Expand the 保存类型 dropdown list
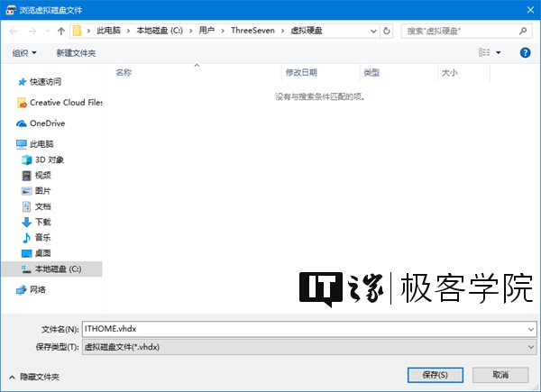The width and height of the screenshot is (541, 392). (x=529, y=345)
